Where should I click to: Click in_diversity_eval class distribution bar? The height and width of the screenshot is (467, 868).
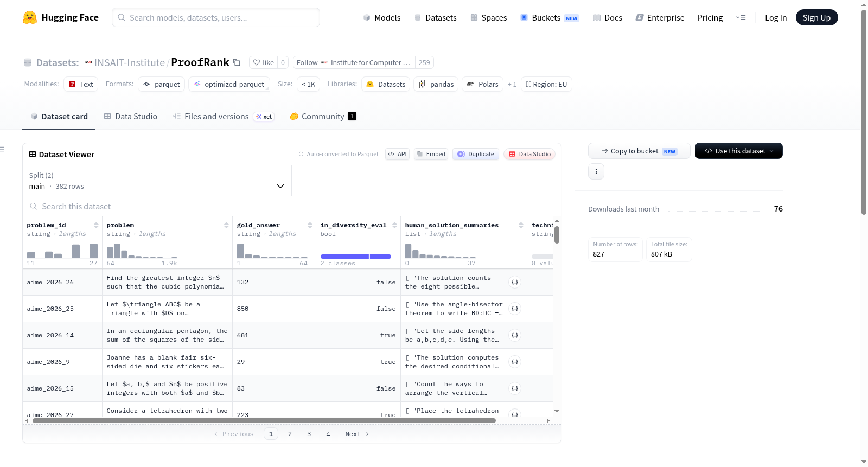pyautogui.click(x=355, y=257)
